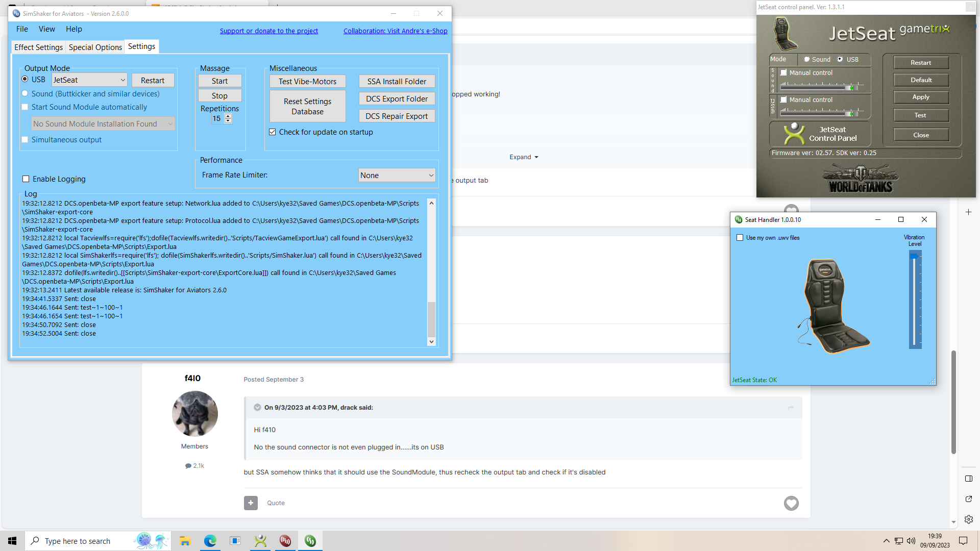Viewport: 980px width, 551px height.
Task: Click the Repetitions number field
Action: 217,119
